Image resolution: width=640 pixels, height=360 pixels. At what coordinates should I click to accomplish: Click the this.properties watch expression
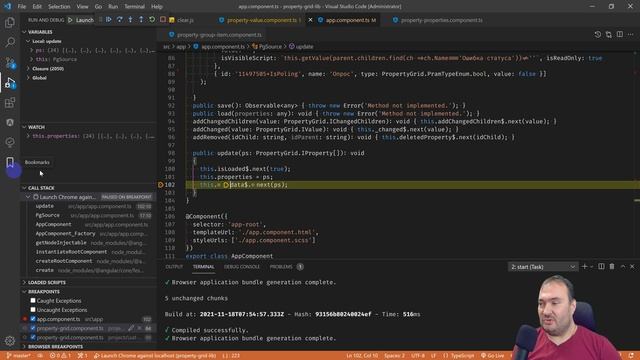click(89, 136)
